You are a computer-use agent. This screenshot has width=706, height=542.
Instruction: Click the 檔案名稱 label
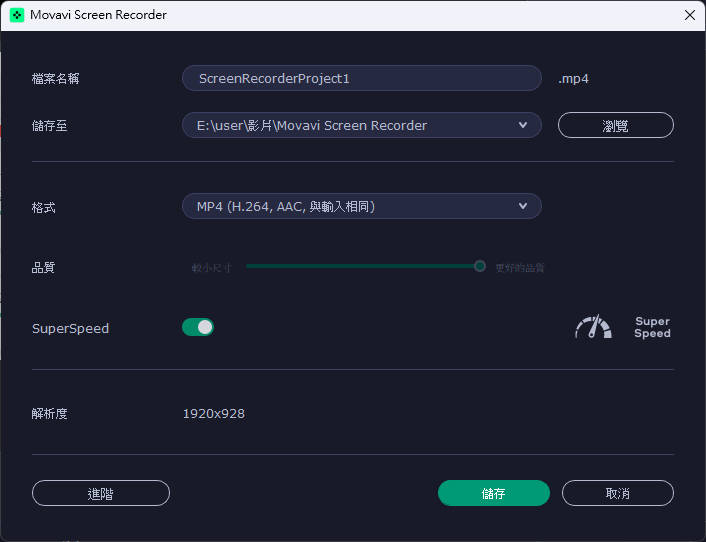tap(56, 79)
